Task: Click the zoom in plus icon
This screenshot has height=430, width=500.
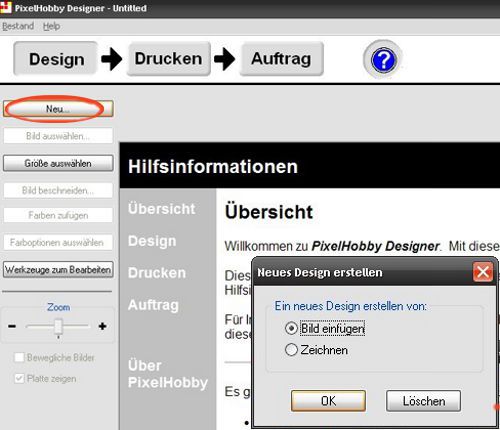Action: [102, 326]
